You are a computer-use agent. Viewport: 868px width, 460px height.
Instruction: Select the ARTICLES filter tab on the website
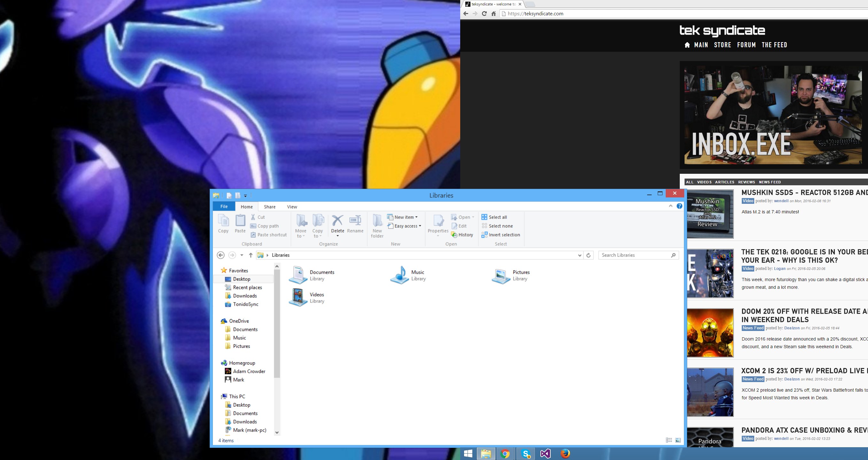(x=725, y=182)
